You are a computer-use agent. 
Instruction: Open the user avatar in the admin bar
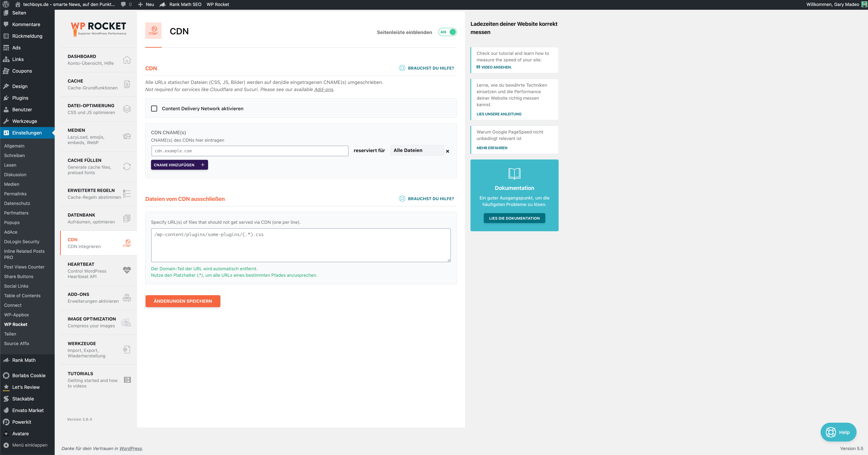coord(864,4)
